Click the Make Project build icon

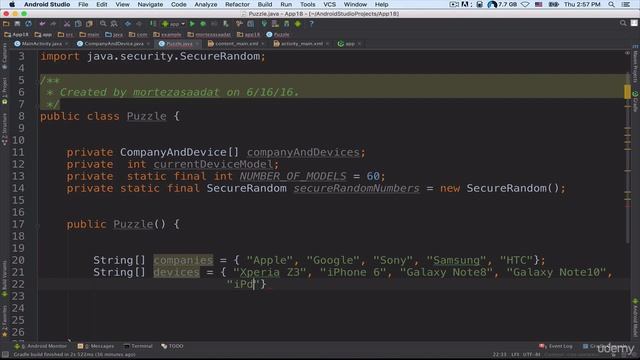(x=153, y=24)
